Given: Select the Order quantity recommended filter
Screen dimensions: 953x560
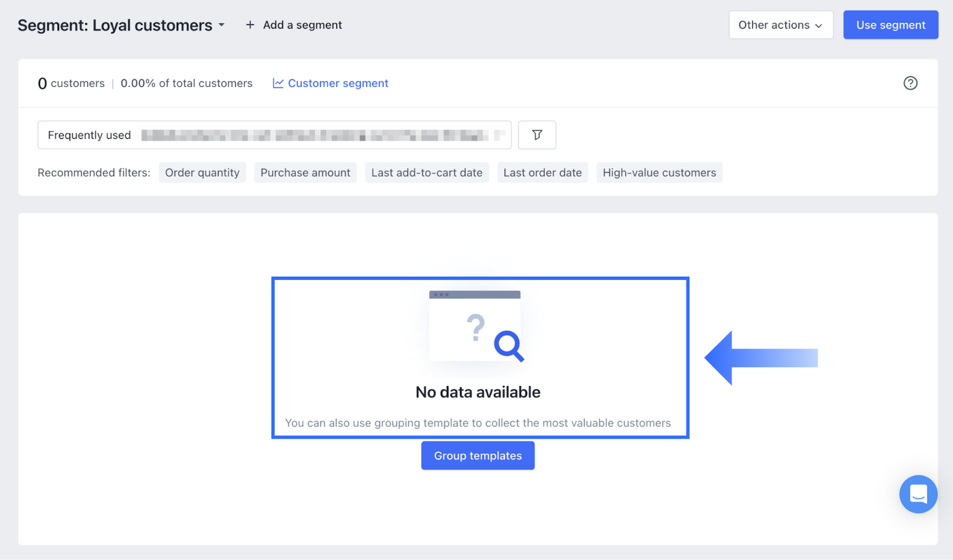Looking at the screenshot, I should pyautogui.click(x=202, y=173).
